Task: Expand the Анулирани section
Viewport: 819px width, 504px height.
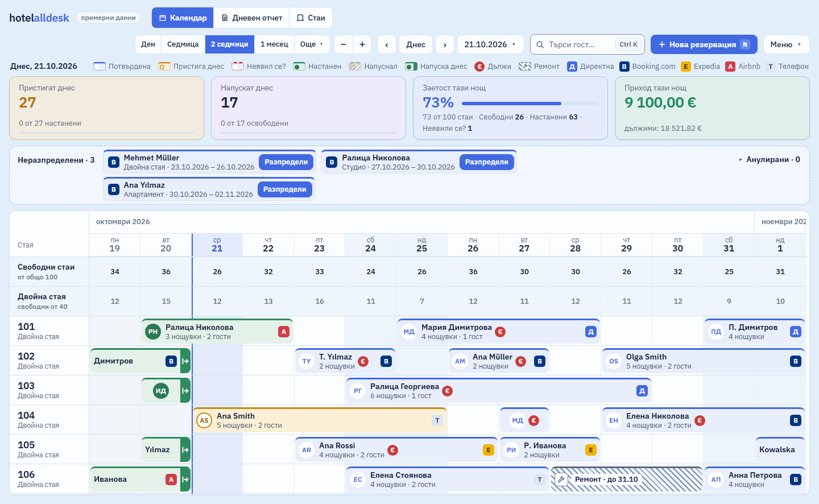Action: click(x=770, y=160)
